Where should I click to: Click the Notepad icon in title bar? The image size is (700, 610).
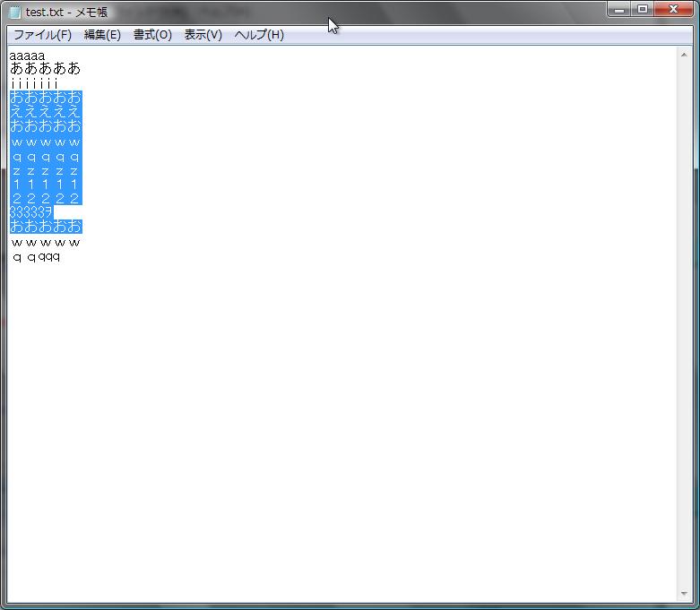coord(14,12)
